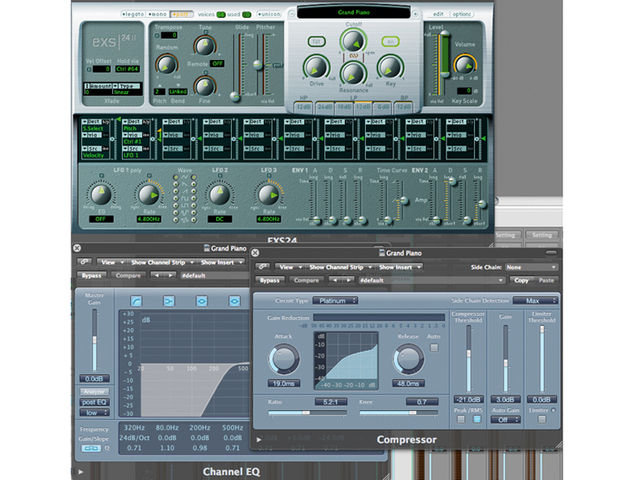Click the Compressor Attack knob

coord(284,359)
